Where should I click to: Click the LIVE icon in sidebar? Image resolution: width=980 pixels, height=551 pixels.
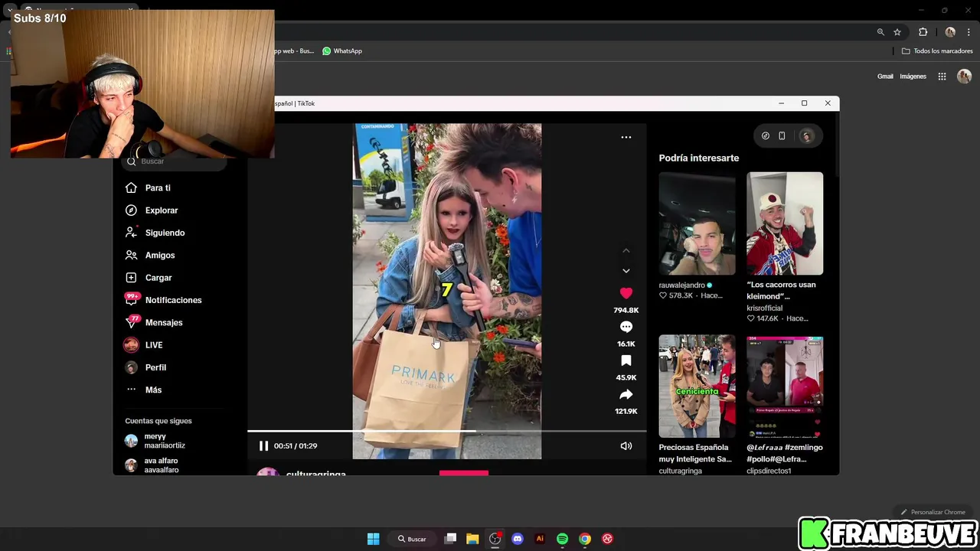pos(132,345)
